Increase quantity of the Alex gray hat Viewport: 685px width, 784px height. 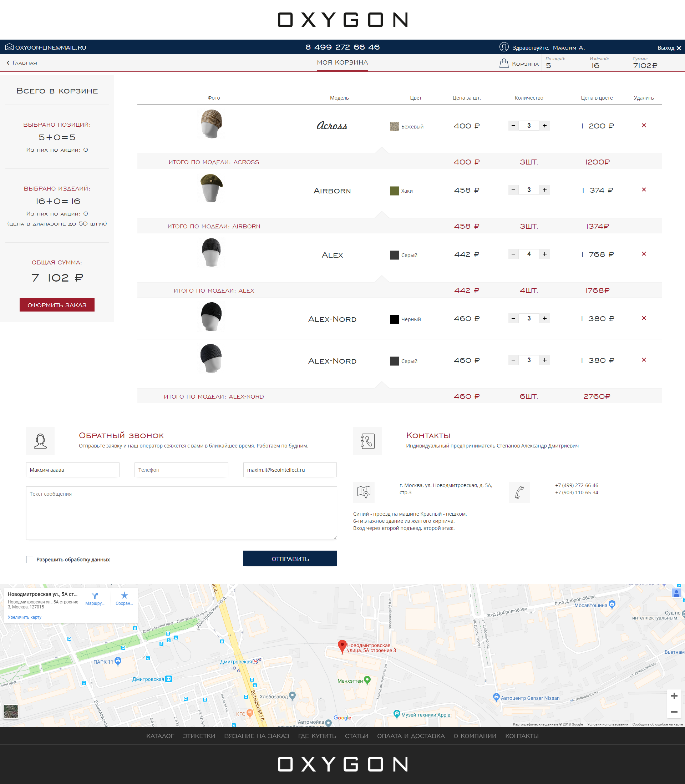tap(544, 254)
